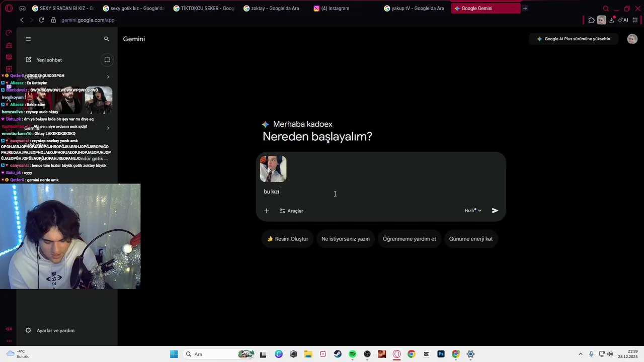Click the plus upload icon in prompt box
Image resolution: width=644 pixels, height=362 pixels.
pos(267,211)
